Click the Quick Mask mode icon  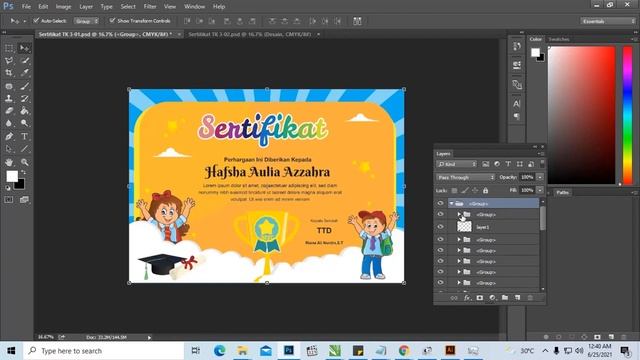coord(9,200)
